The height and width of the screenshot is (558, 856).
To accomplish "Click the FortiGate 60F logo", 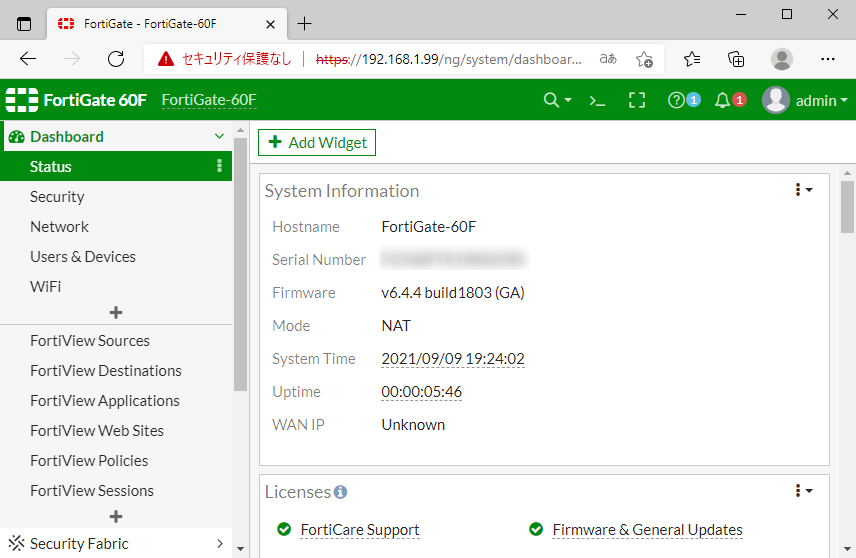I will [x=76, y=100].
